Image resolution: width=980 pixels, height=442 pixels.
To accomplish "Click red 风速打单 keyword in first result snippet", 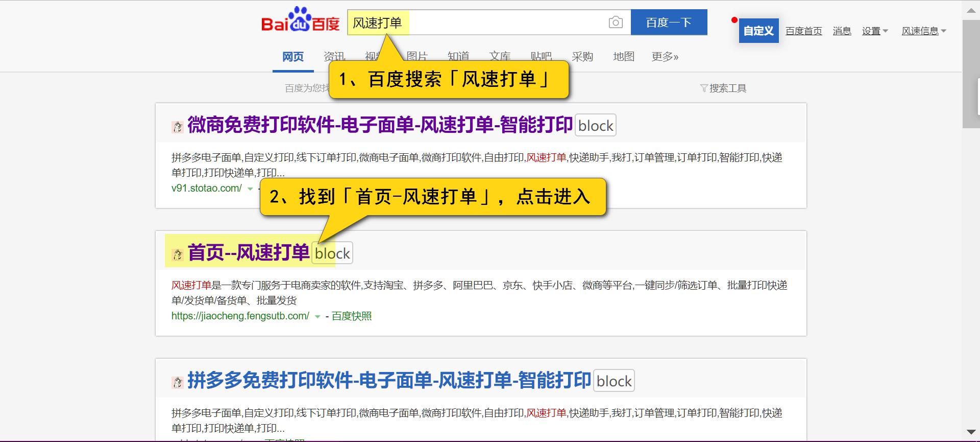I will [x=546, y=157].
